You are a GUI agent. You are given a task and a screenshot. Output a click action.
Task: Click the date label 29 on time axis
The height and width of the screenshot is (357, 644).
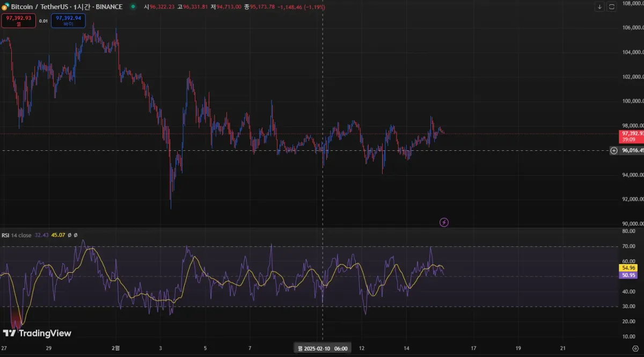(48, 348)
